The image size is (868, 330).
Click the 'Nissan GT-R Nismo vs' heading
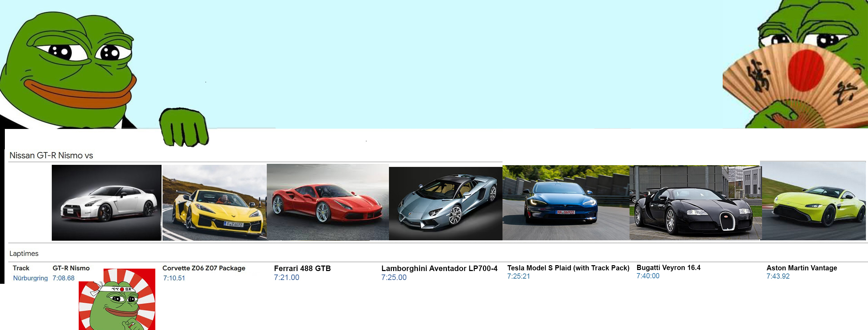[51, 155]
